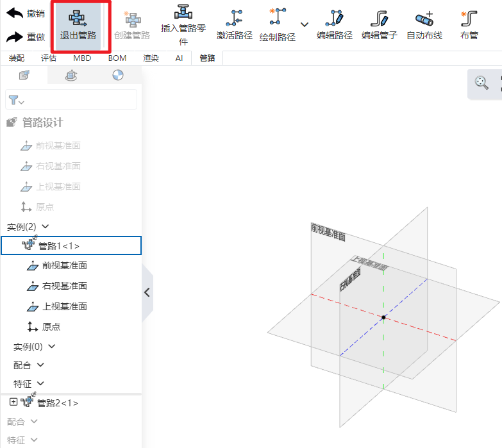Click the 退出管路 (Exit piping) icon
This screenshot has width=502, height=448.
[x=78, y=26]
